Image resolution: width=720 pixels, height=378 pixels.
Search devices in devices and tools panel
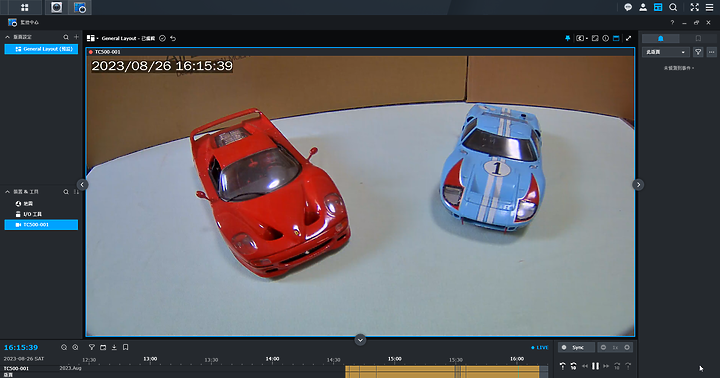pos(66,192)
